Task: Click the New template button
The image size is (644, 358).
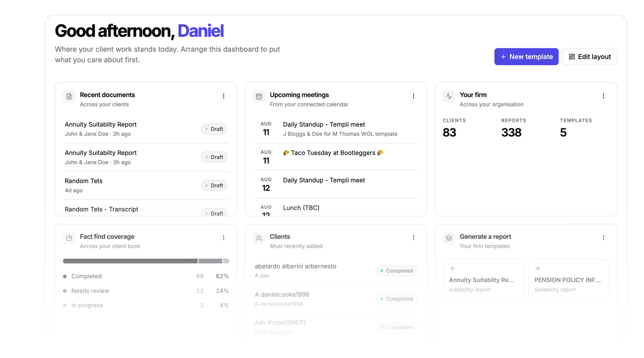Action: pyautogui.click(x=526, y=57)
